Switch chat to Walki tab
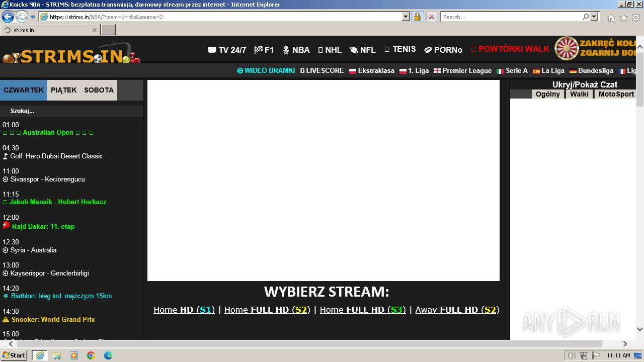The width and height of the screenshot is (644, 362). (579, 94)
